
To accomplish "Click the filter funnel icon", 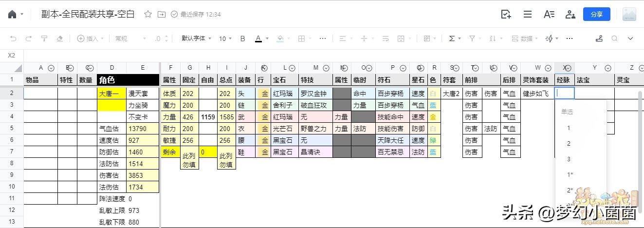I will (472, 38).
